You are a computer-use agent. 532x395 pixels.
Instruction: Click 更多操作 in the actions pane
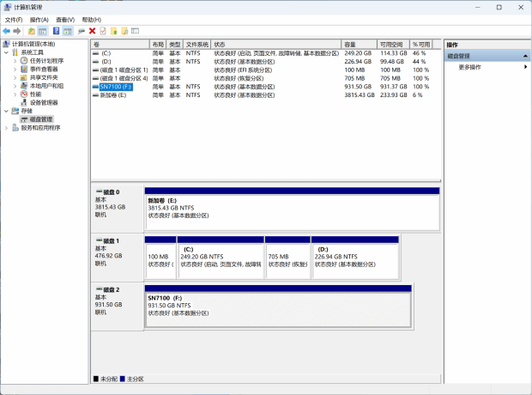click(x=470, y=67)
